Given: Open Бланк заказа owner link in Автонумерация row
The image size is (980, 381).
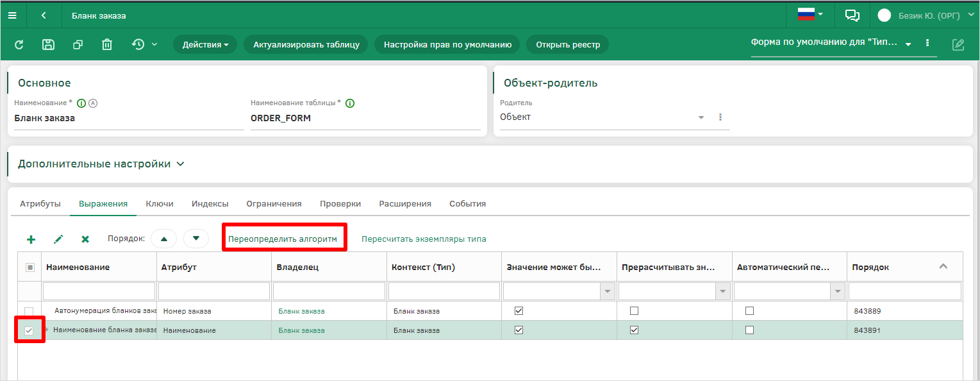Looking at the screenshot, I should [301, 311].
